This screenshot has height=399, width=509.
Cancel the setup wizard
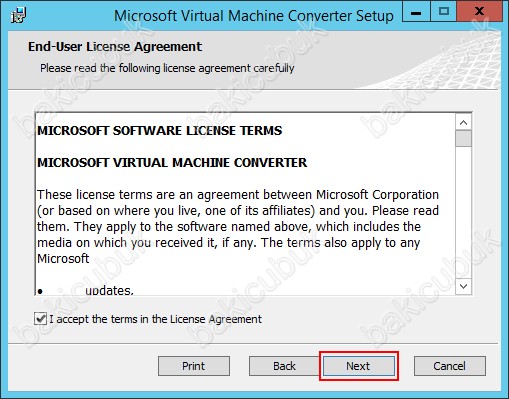(x=450, y=366)
